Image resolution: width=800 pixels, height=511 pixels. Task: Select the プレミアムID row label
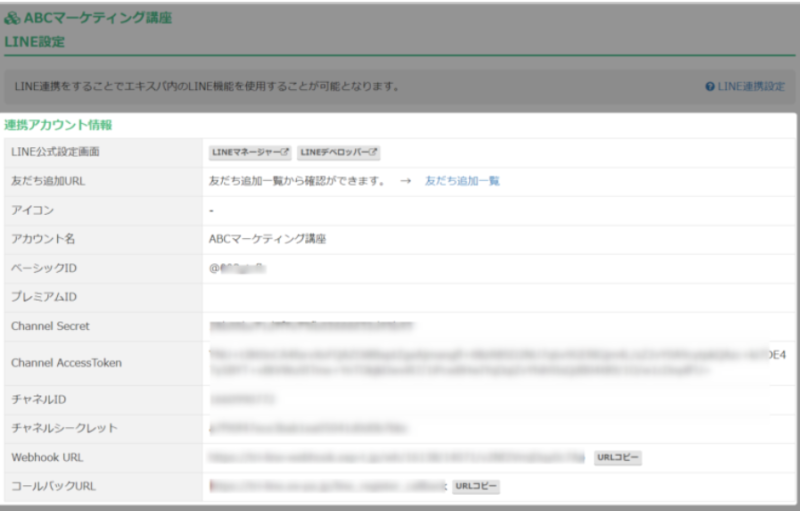tap(44, 297)
